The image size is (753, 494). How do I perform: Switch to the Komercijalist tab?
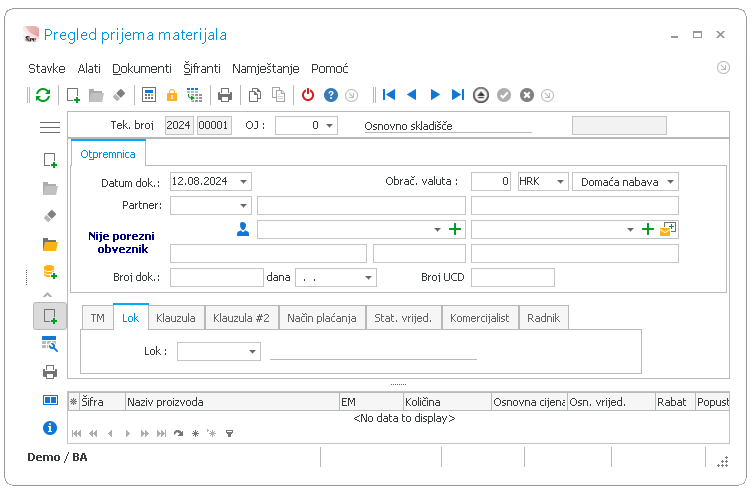pos(480,318)
